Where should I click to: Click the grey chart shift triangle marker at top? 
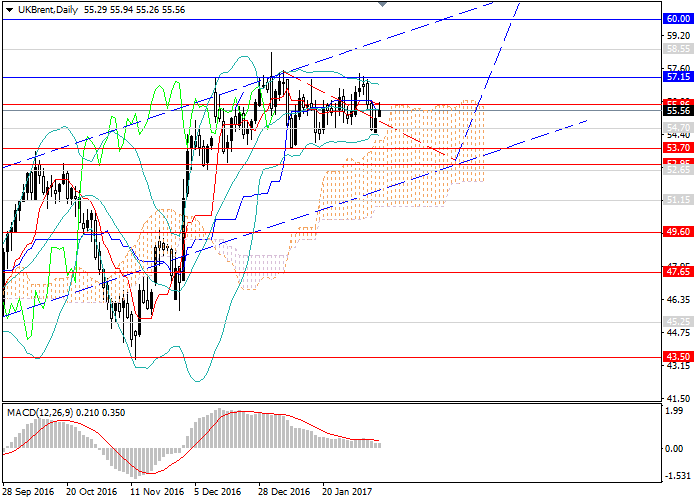click(382, 4)
